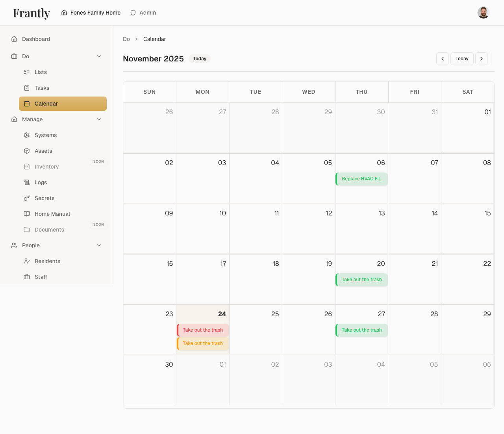Open the Tasks section via its clipboard icon
Viewport: 504px width, 434px height.
pos(27,88)
